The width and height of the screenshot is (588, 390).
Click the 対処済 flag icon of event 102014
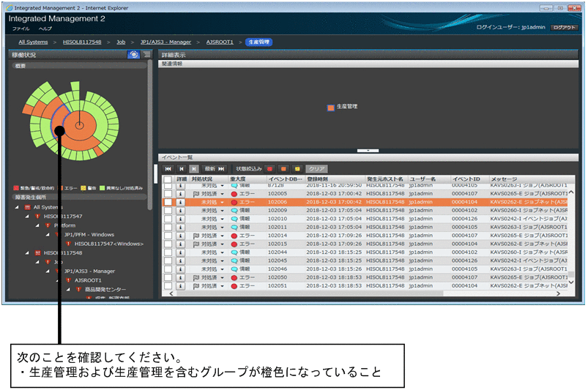click(x=196, y=236)
